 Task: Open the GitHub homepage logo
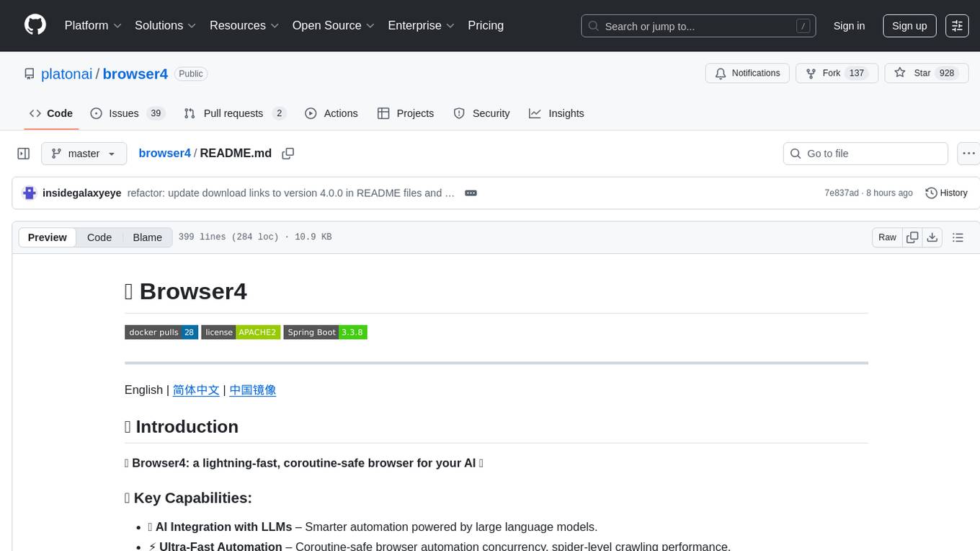(x=35, y=25)
